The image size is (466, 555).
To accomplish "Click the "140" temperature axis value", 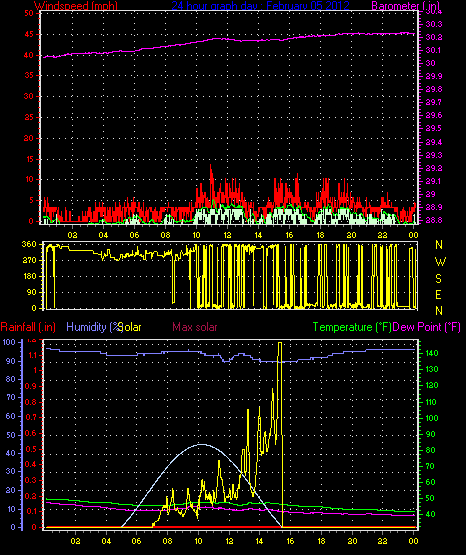I will [432, 353].
